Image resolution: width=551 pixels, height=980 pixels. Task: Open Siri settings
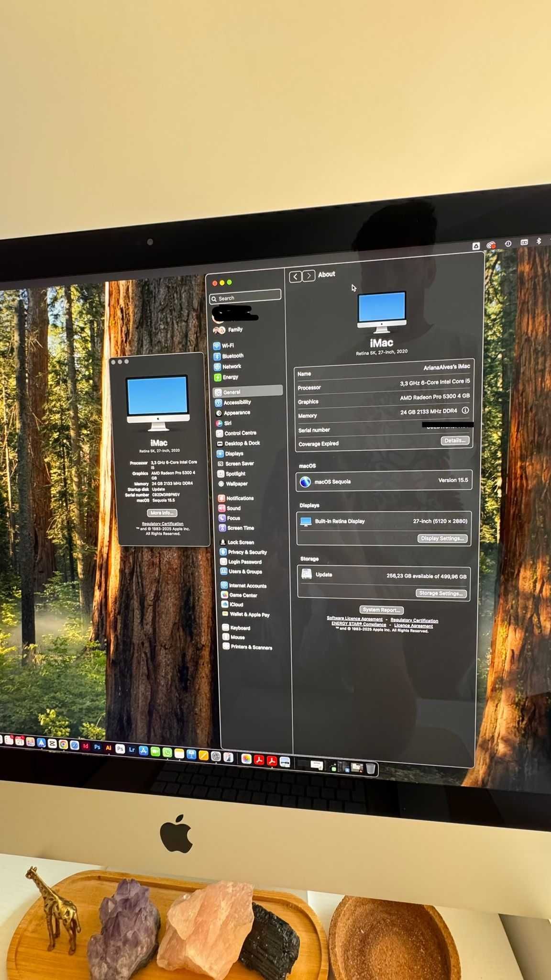[223, 423]
